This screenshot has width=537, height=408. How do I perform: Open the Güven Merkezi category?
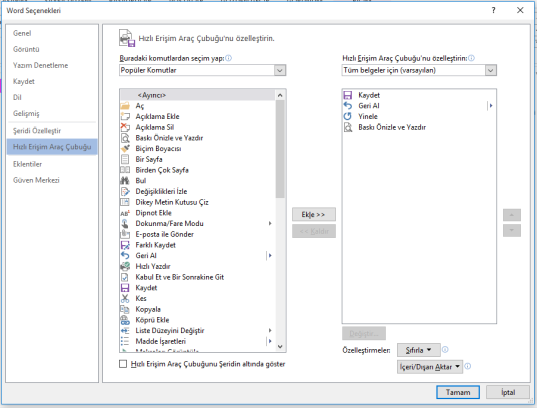pyautogui.click(x=36, y=180)
